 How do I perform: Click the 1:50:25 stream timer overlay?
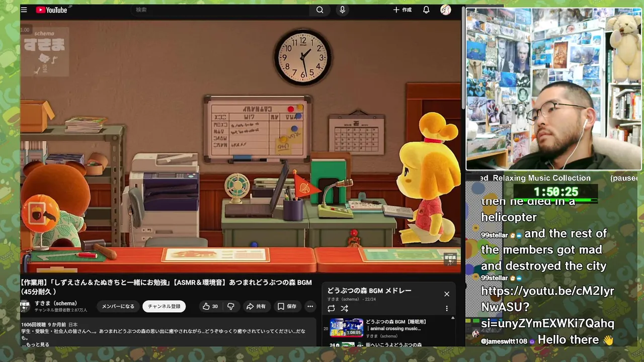pyautogui.click(x=556, y=192)
